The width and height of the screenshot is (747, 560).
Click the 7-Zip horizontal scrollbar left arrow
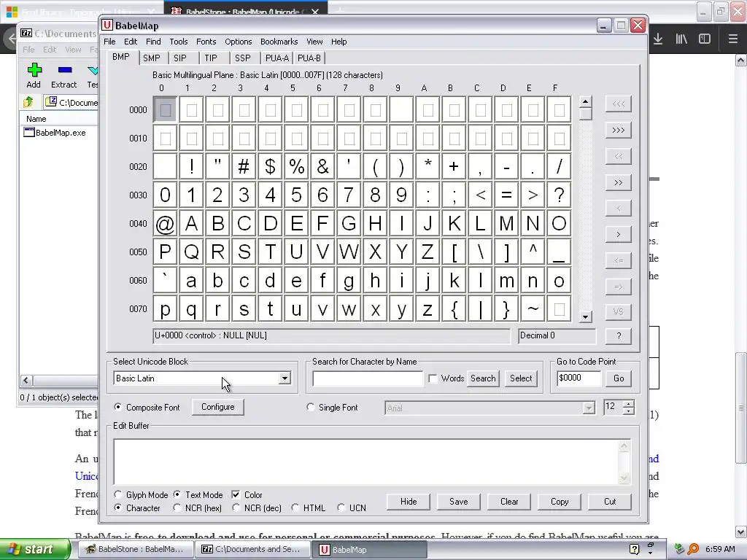(x=26, y=380)
